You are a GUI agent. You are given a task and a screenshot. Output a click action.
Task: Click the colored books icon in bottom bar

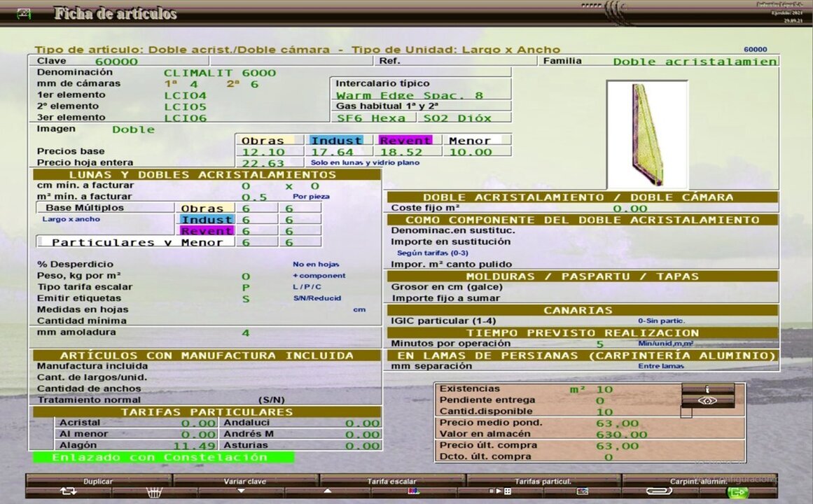pos(413,491)
